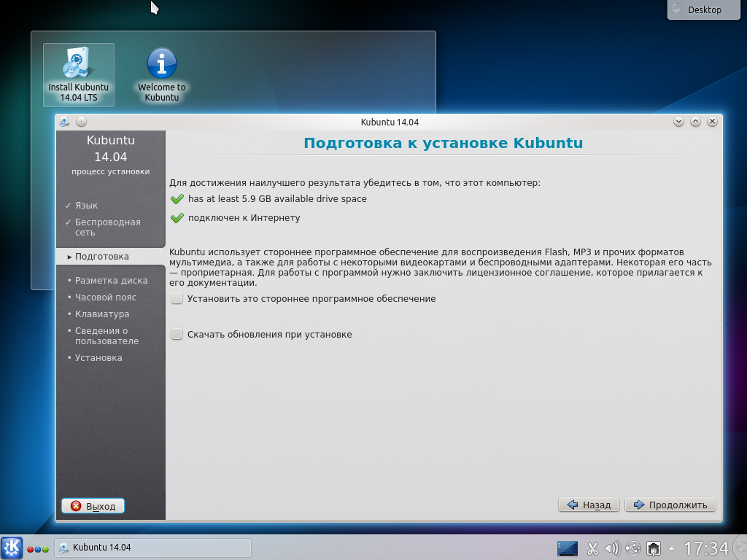Image resolution: width=747 pixels, height=560 pixels.
Task: Click the Выход (Quit) button
Action: [x=93, y=506]
